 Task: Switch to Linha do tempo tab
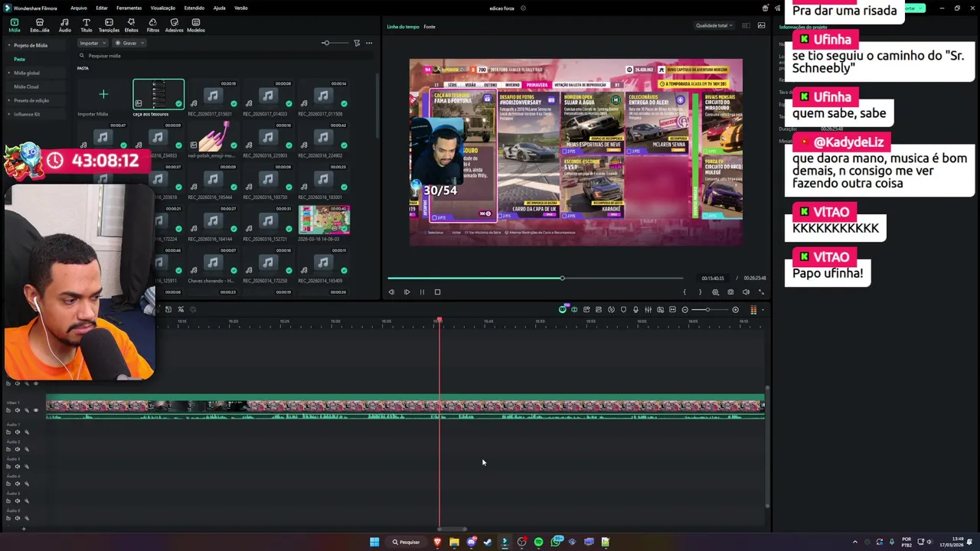403,27
